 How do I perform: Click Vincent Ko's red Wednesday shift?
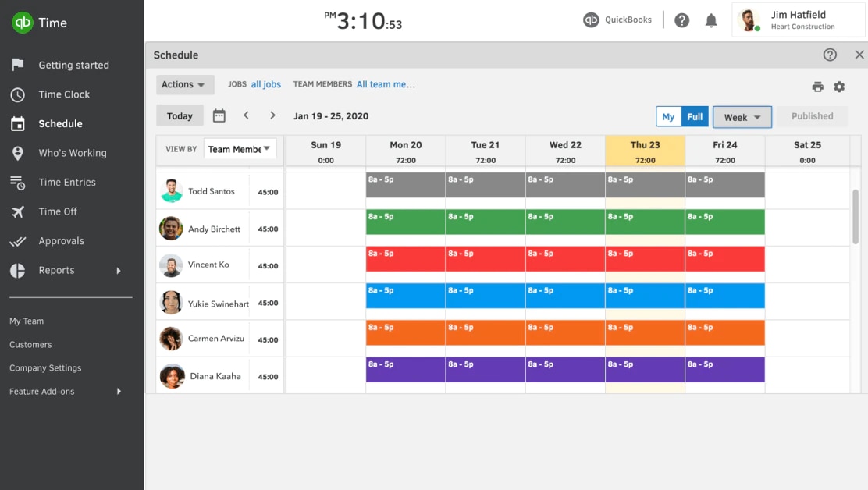(565, 258)
